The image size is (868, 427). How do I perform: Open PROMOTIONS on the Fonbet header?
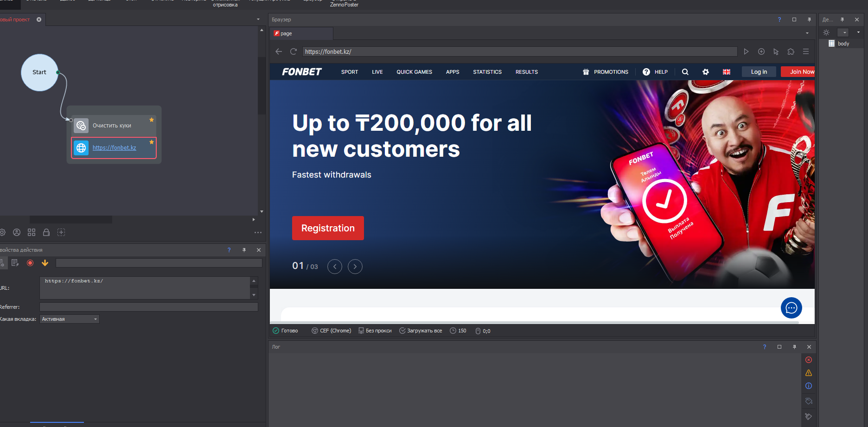pyautogui.click(x=606, y=72)
